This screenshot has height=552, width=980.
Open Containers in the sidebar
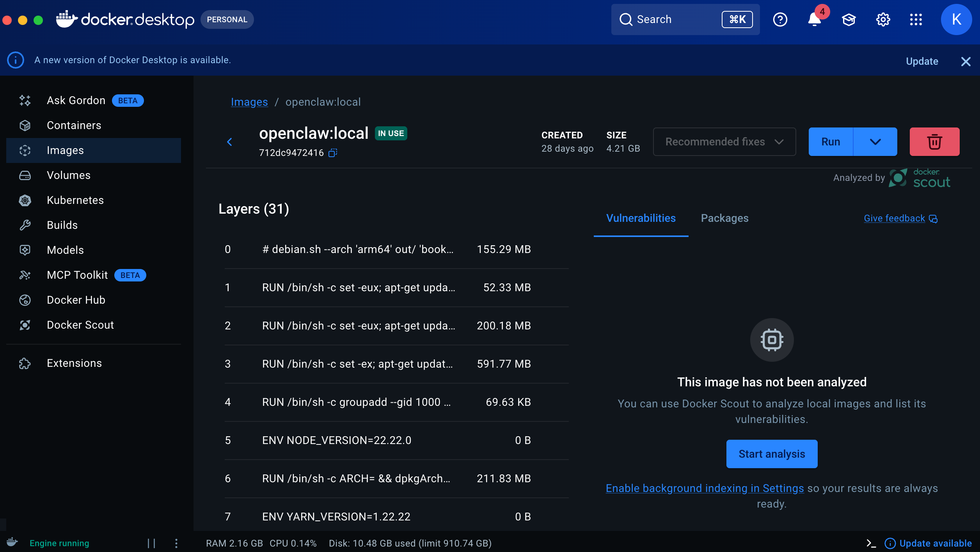pos(74,125)
